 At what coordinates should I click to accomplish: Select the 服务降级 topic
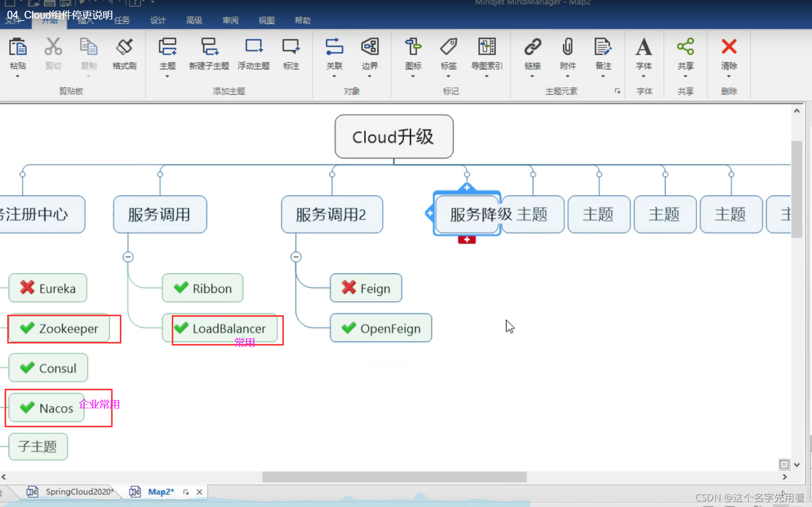[x=467, y=214]
